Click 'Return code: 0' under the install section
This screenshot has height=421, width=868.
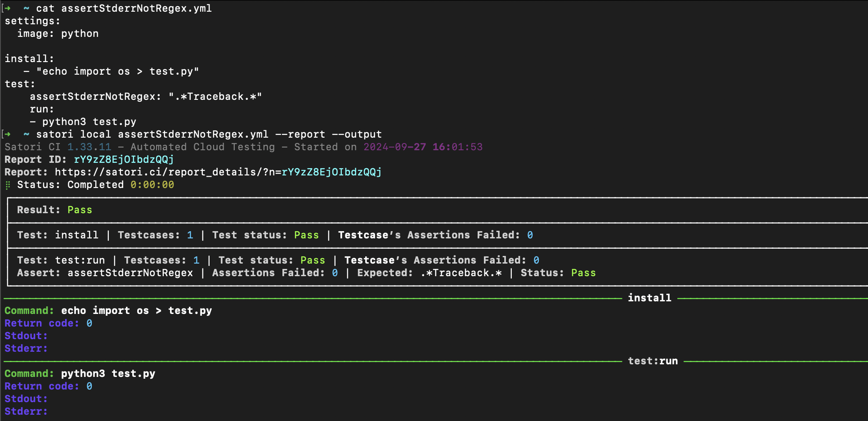[x=48, y=323]
